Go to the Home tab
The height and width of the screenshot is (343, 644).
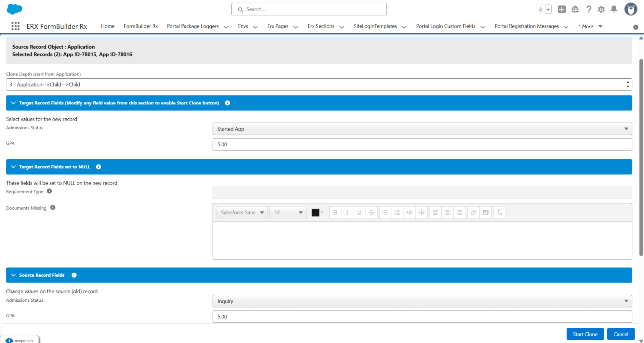(x=108, y=26)
